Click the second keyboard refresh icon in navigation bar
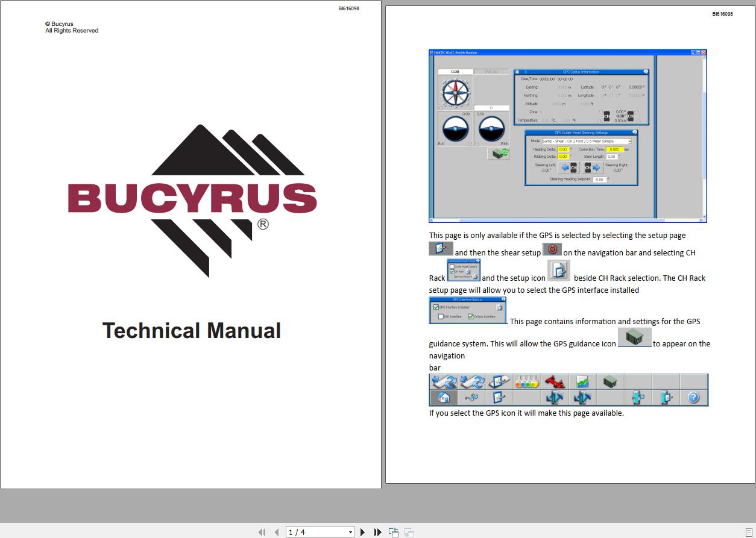756x538 pixels. [471, 382]
